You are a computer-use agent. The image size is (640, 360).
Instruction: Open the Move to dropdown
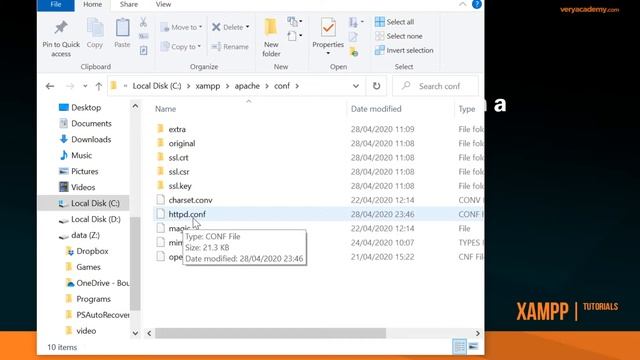click(181, 27)
